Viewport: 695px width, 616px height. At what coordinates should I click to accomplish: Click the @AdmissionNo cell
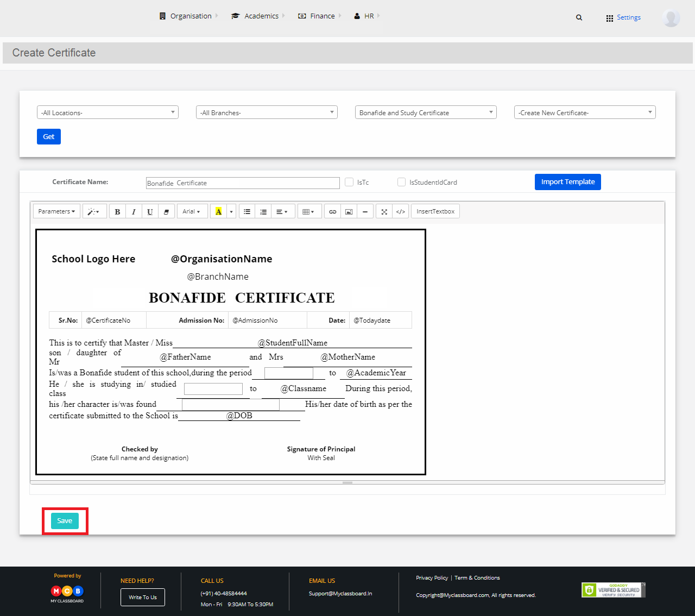pyautogui.click(x=268, y=320)
